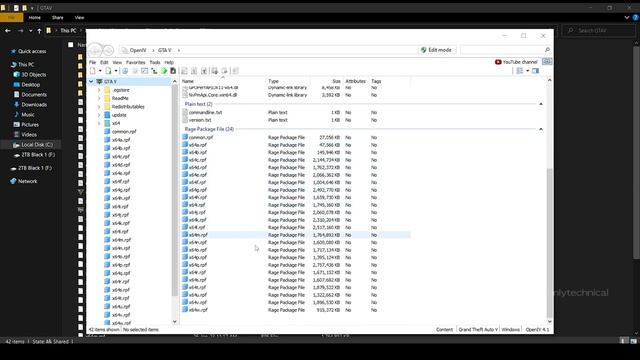Click OpenIV breadcrumb in the address bar
This screenshot has width=640, height=360.
(x=138, y=50)
